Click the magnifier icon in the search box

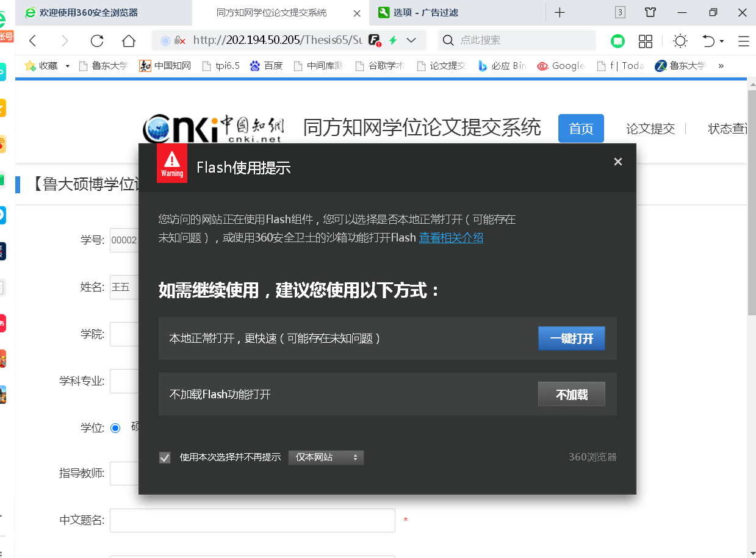coord(448,40)
